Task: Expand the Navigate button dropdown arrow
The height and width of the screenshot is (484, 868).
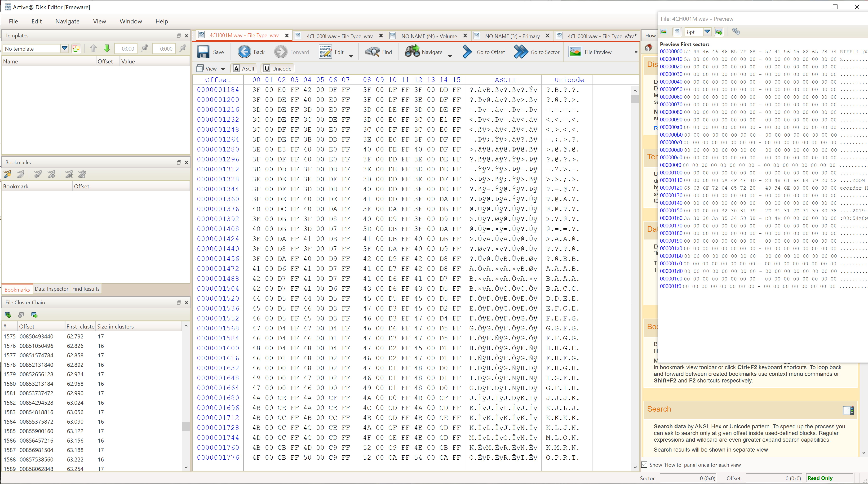Action: click(x=450, y=56)
